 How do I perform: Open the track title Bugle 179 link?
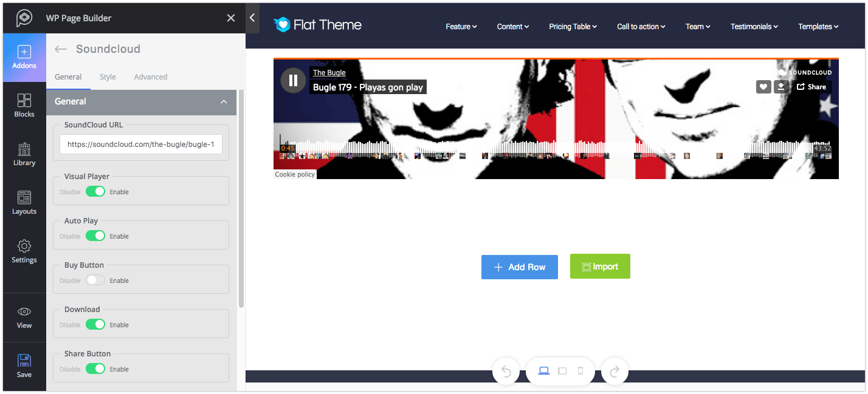coord(368,87)
